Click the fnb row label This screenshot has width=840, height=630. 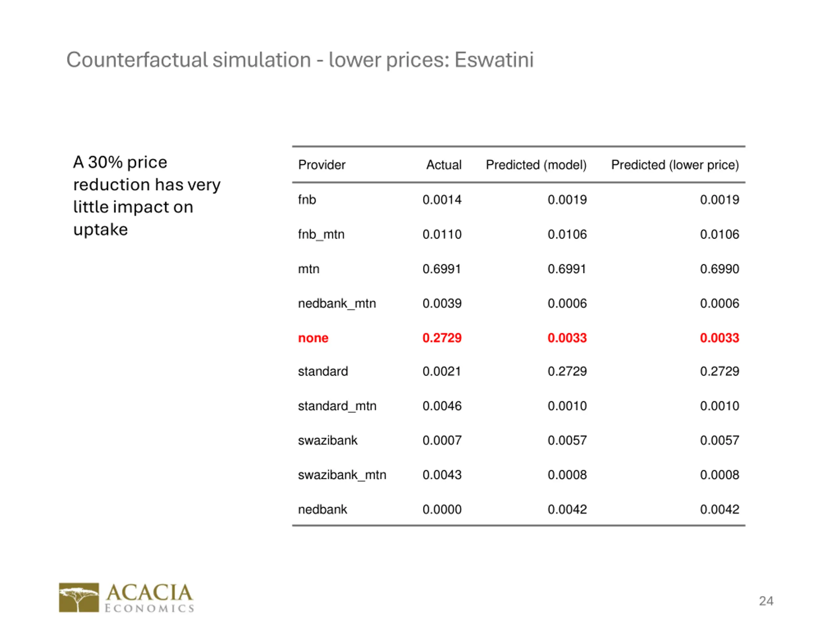[307, 199]
